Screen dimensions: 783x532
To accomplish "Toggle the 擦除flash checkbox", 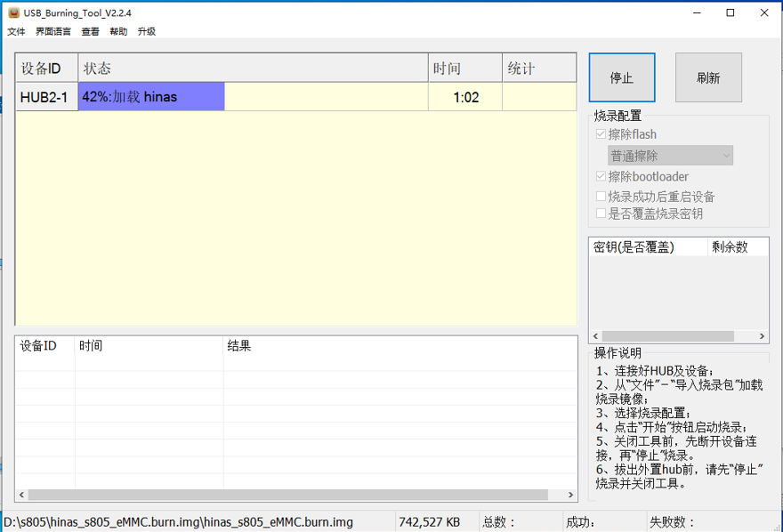I will pyautogui.click(x=601, y=134).
